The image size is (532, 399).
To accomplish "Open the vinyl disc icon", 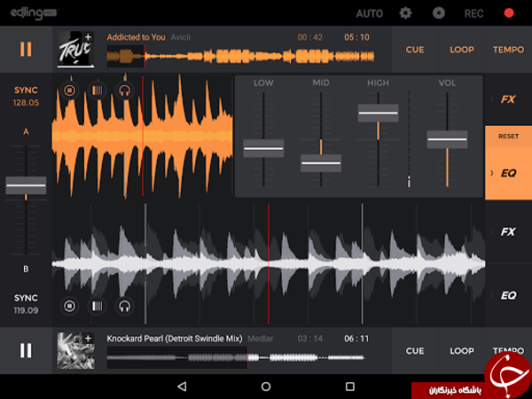I will pos(439,13).
